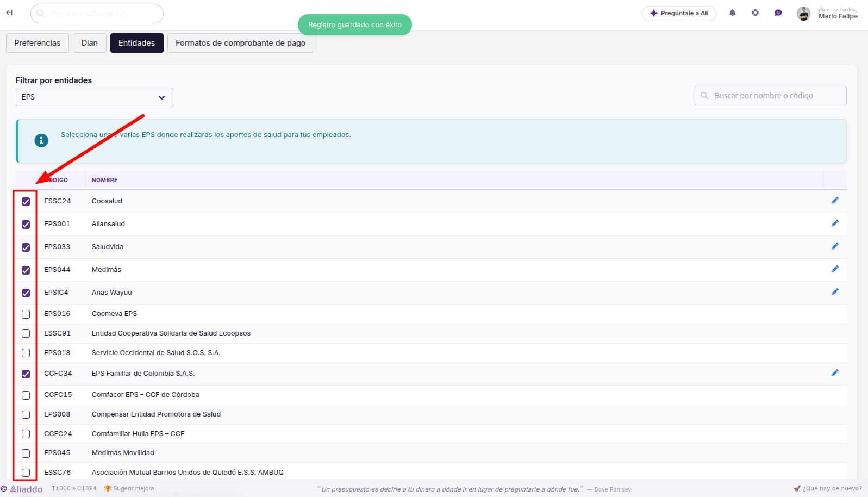868x497 pixels.
Task: Uncheck the Aliansalud checkbox
Action: (x=26, y=225)
